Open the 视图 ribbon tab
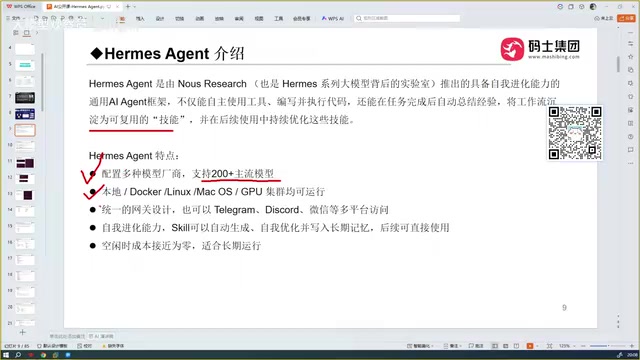Image resolution: width=640 pixels, height=360 pixels. (259, 19)
